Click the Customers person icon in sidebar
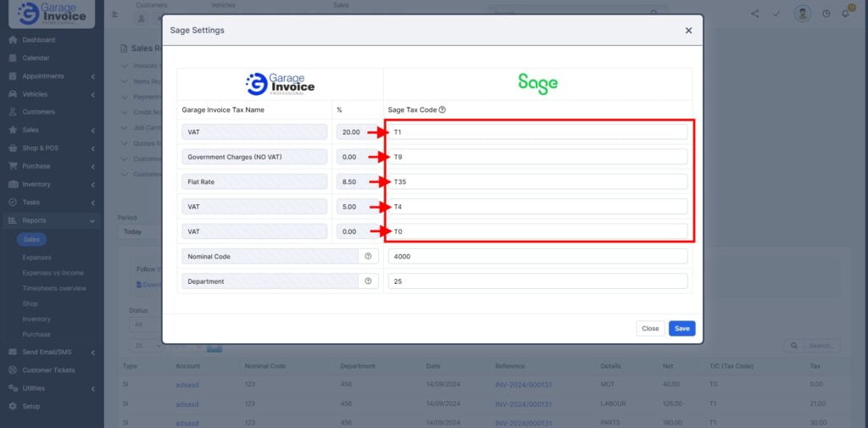Image resolution: width=868 pixels, height=428 pixels. [x=13, y=112]
